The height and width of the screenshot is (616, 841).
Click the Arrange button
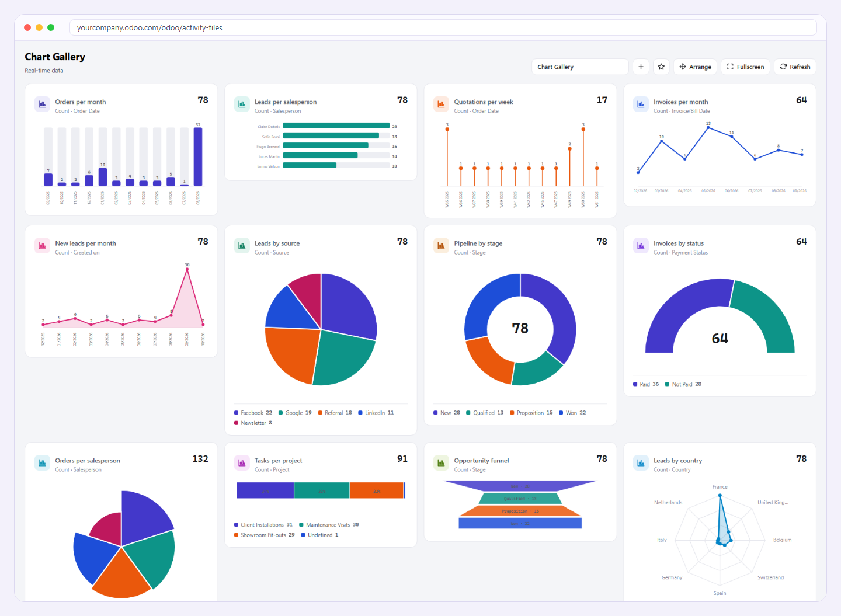click(695, 67)
